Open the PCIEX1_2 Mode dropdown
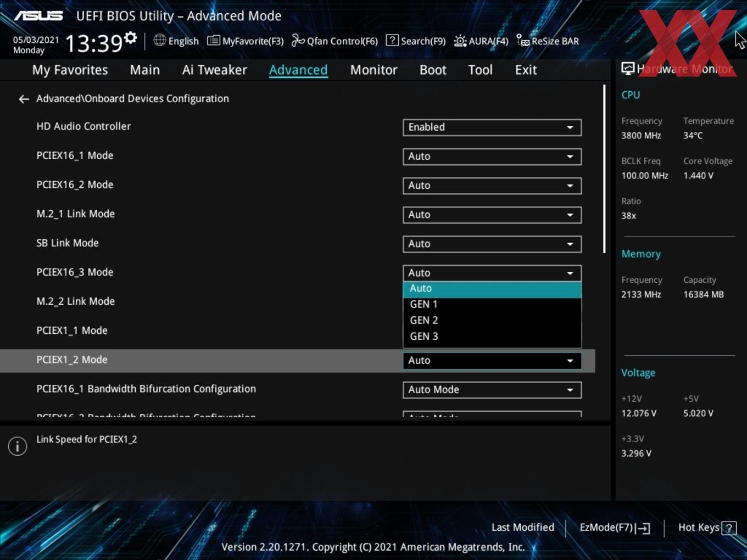747x560 pixels. point(492,361)
